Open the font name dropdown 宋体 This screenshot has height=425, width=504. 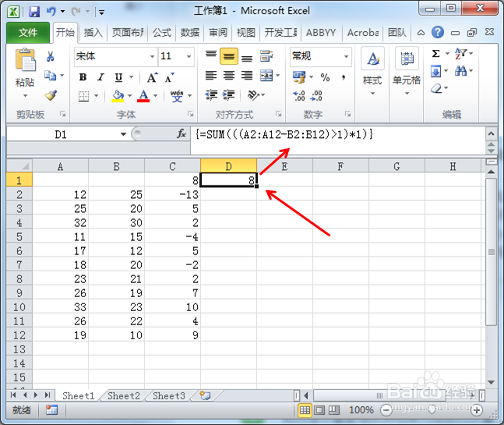tap(152, 57)
